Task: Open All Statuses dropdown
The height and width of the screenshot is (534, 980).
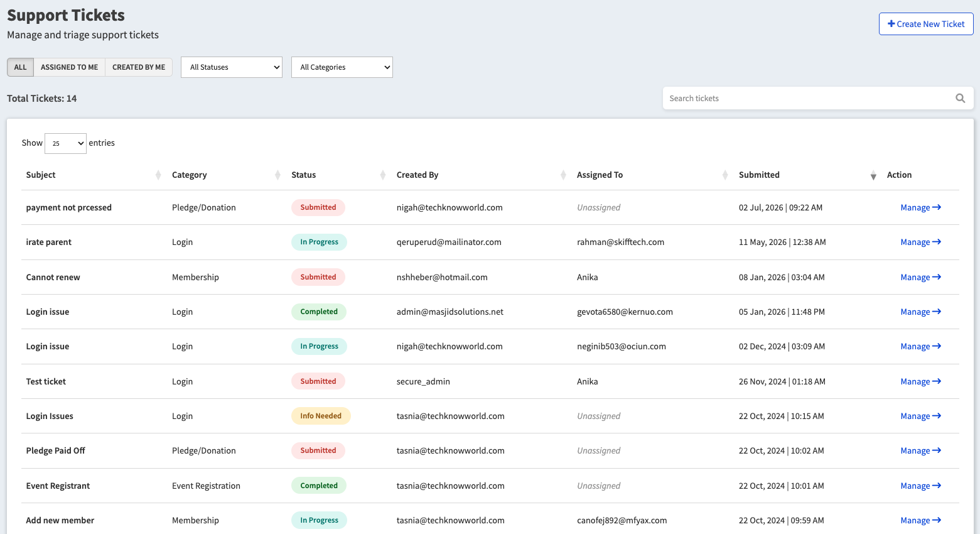Action: click(232, 67)
